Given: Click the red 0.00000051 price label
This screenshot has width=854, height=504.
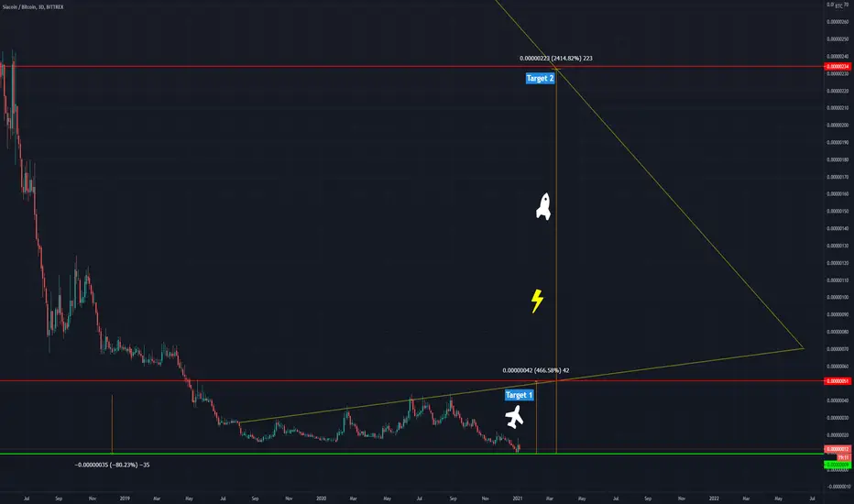Looking at the screenshot, I should click(x=838, y=381).
